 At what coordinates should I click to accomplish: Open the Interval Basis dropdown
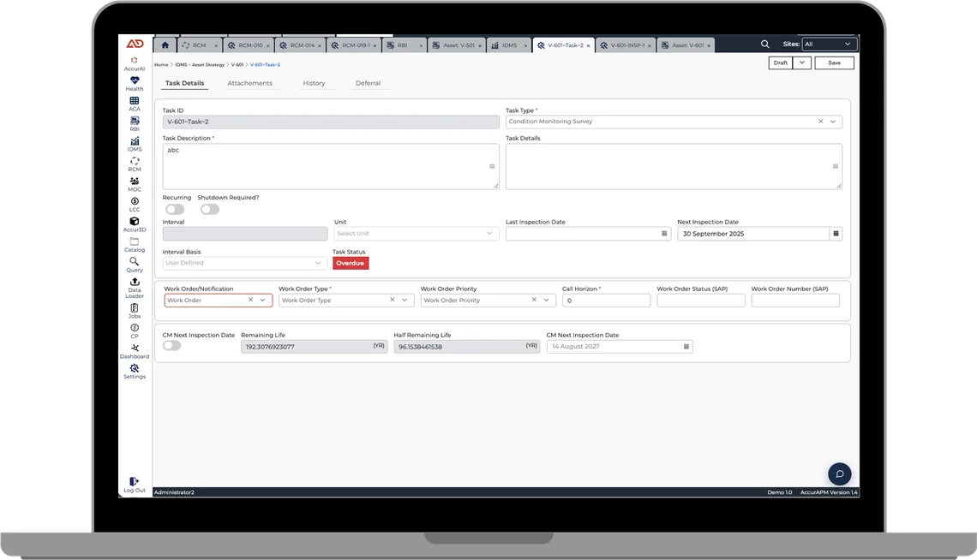[x=245, y=263]
